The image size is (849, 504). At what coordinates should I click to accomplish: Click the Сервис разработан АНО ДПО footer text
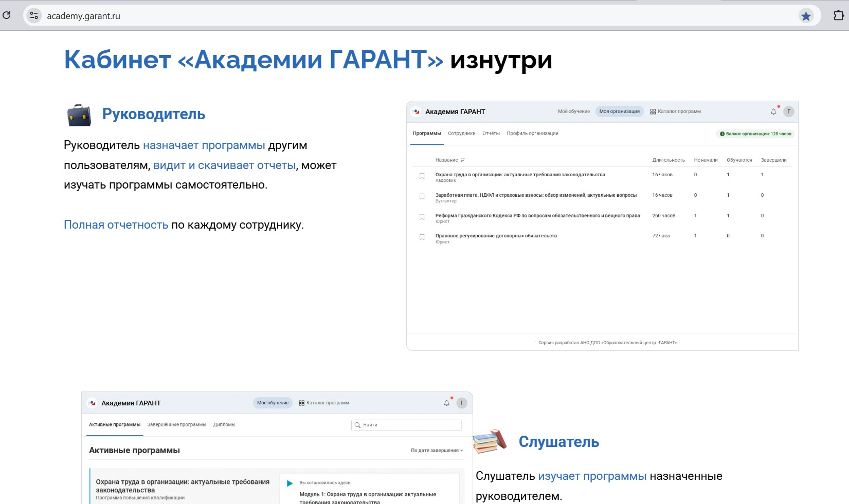tap(608, 343)
